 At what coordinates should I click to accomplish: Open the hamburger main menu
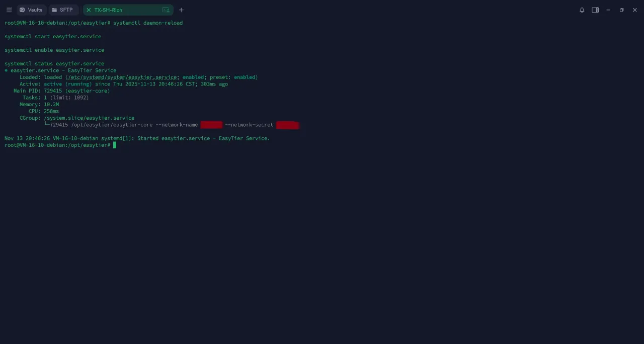[x=9, y=10]
